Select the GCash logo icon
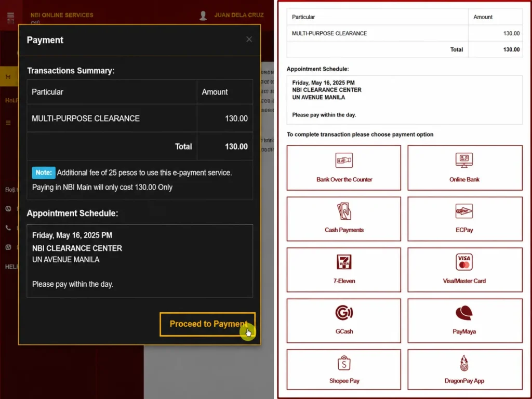Image resolution: width=532 pixels, height=399 pixels. [344, 312]
